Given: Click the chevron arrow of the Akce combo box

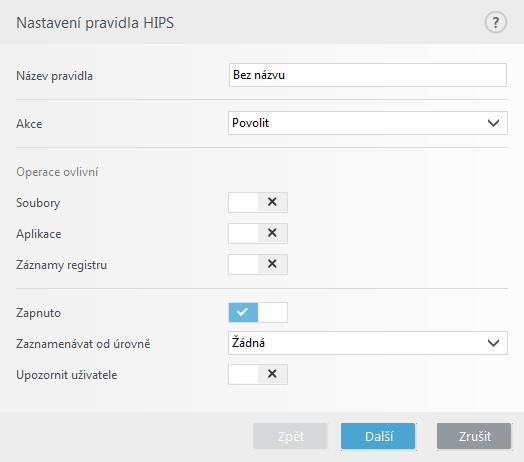Looking at the screenshot, I should pyautogui.click(x=493, y=123).
